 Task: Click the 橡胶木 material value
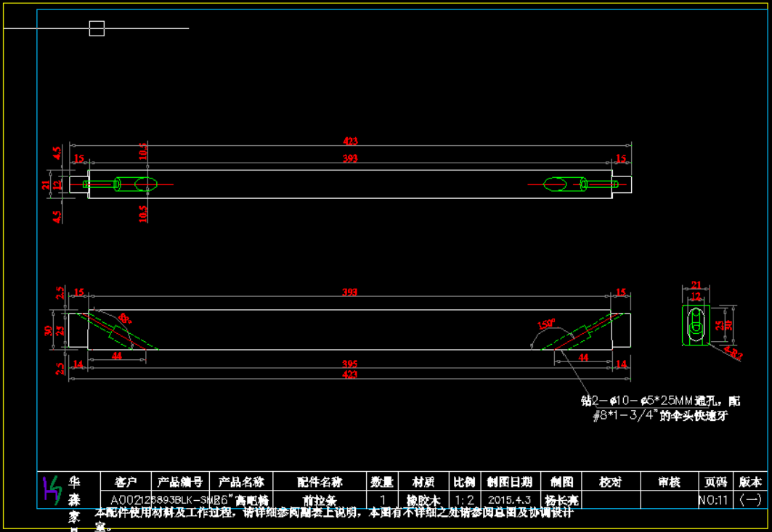pyautogui.click(x=423, y=500)
